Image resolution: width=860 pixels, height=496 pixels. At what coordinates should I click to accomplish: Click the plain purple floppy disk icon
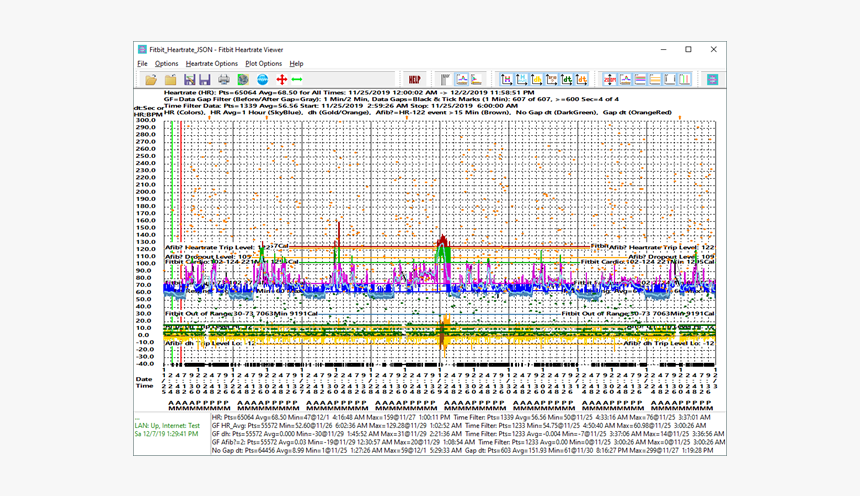[205, 80]
